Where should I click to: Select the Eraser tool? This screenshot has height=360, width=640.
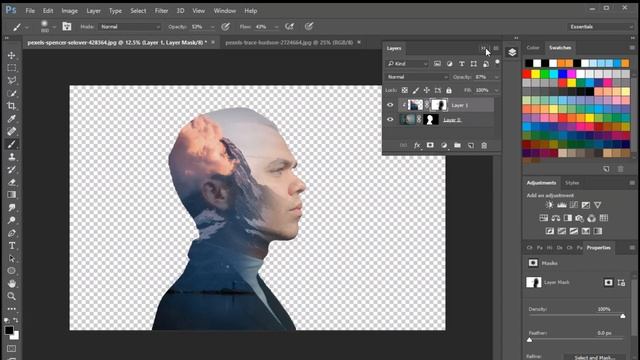(x=11, y=182)
